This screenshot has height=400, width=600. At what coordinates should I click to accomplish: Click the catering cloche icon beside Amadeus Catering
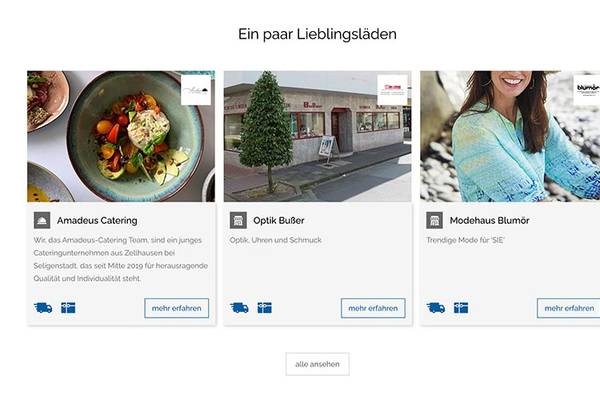[42, 220]
